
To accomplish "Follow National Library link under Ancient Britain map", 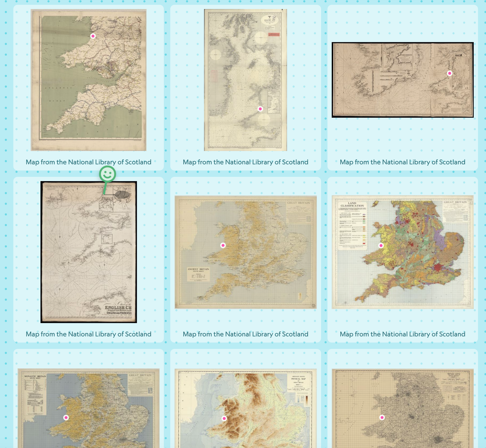I will [245, 334].
